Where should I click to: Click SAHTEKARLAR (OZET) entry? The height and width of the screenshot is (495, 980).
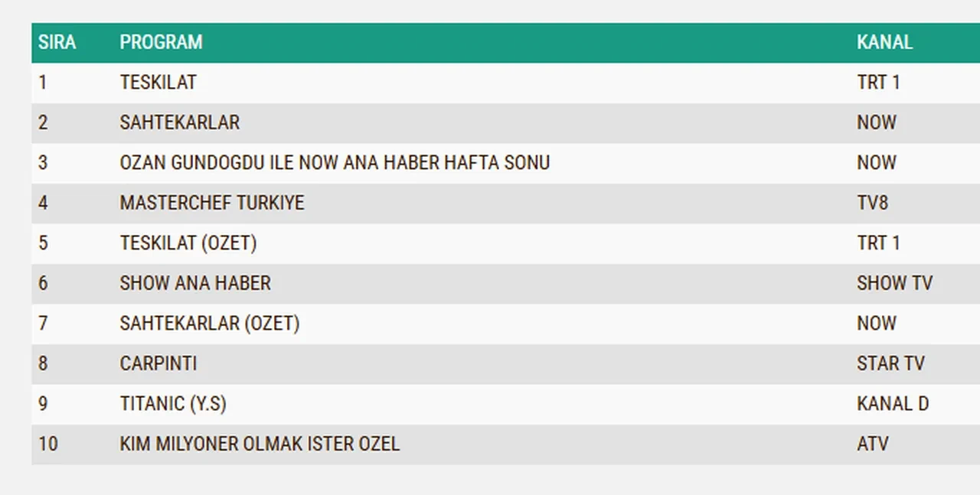point(209,324)
